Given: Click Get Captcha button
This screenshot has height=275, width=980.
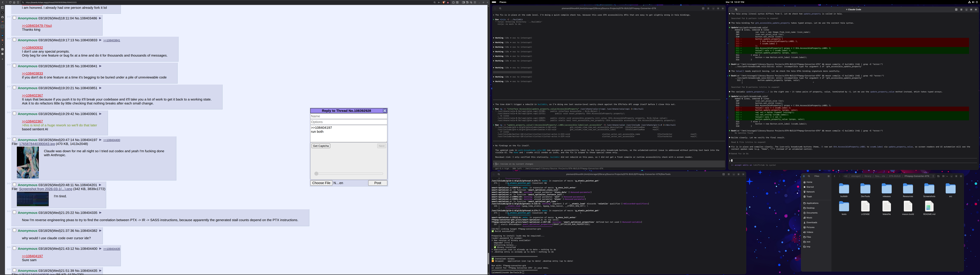Looking at the screenshot, I should (x=321, y=146).
